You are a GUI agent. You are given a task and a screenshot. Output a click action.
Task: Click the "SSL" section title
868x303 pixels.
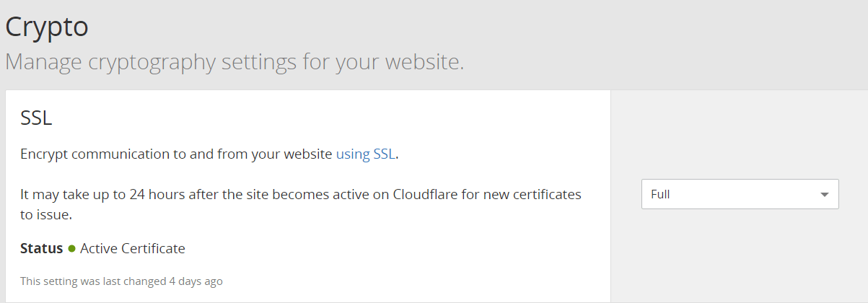[x=36, y=118]
